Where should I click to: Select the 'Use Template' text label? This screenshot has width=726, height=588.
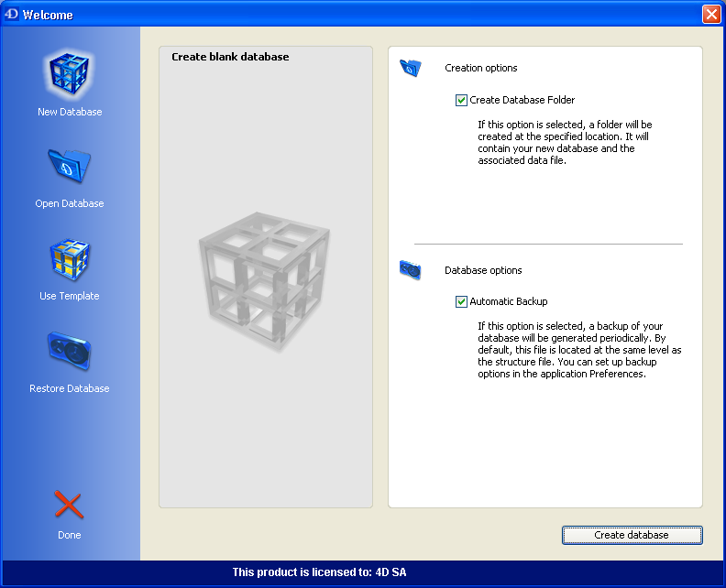click(x=70, y=296)
